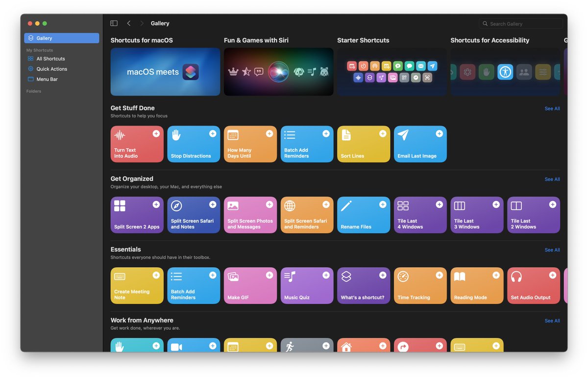Go back with the left chevron

[x=128, y=23]
